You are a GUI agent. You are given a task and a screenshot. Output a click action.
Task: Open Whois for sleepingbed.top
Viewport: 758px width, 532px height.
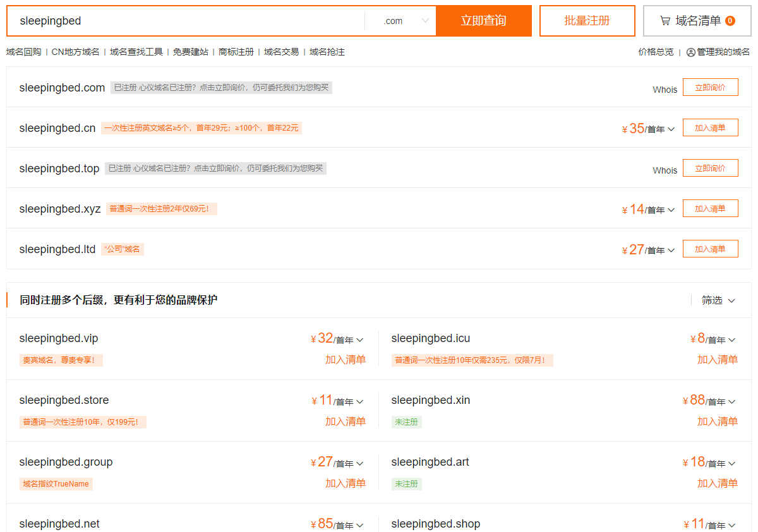click(x=665, y=170)
